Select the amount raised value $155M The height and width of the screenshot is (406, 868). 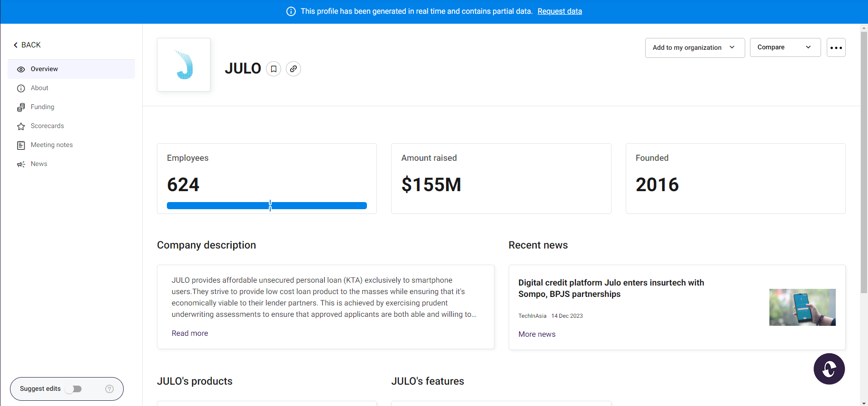431,185
